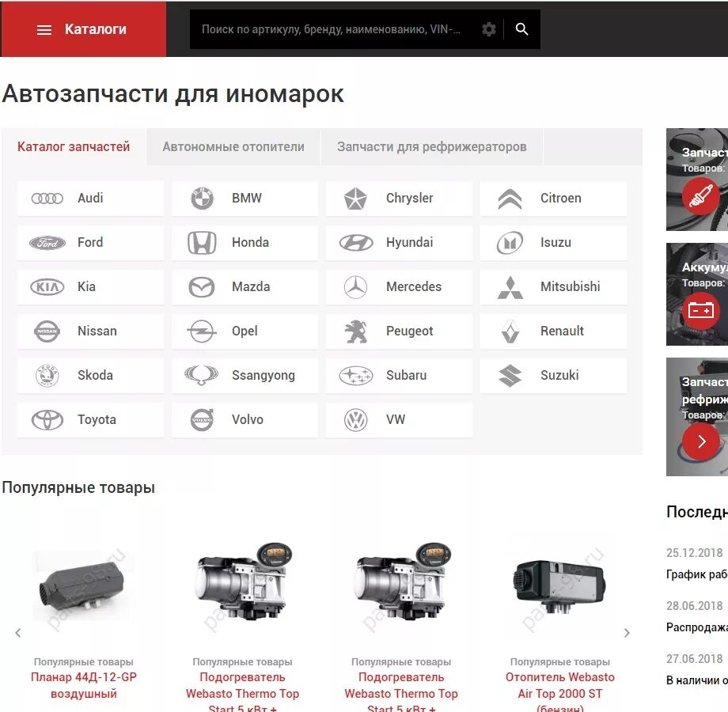Click the Mercedes star logo
The image size is (728, 712).
click(355, 287)
